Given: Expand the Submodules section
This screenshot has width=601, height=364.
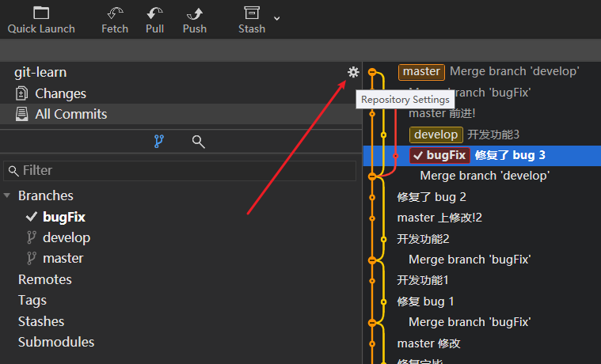Looking at the screenshot, I should click(55, 342).
